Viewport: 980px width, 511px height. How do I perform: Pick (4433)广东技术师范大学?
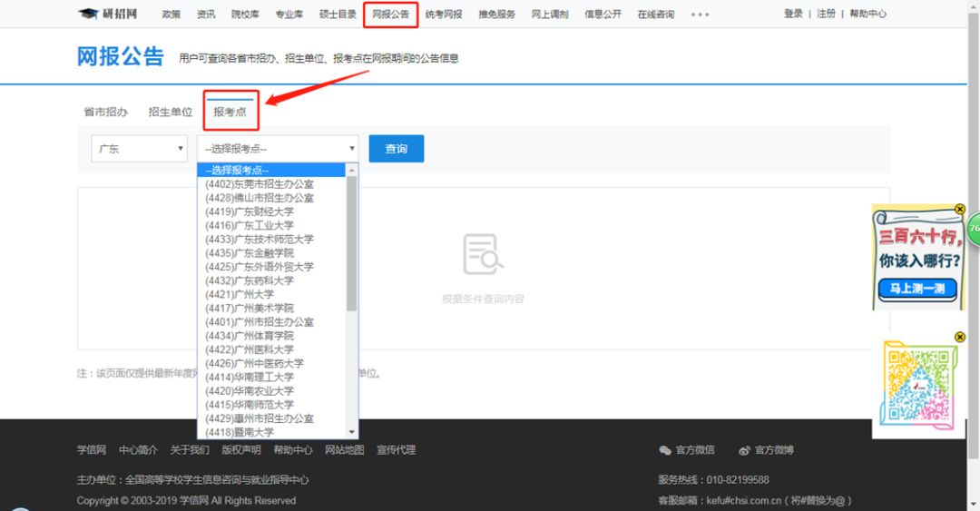(x=272, y=239)
